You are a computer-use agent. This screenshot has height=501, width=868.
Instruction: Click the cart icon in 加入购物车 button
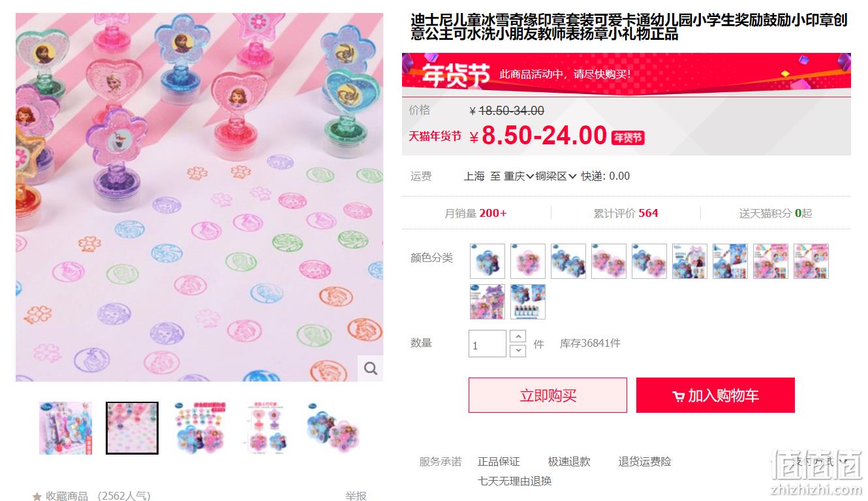[x=679, y=396]
